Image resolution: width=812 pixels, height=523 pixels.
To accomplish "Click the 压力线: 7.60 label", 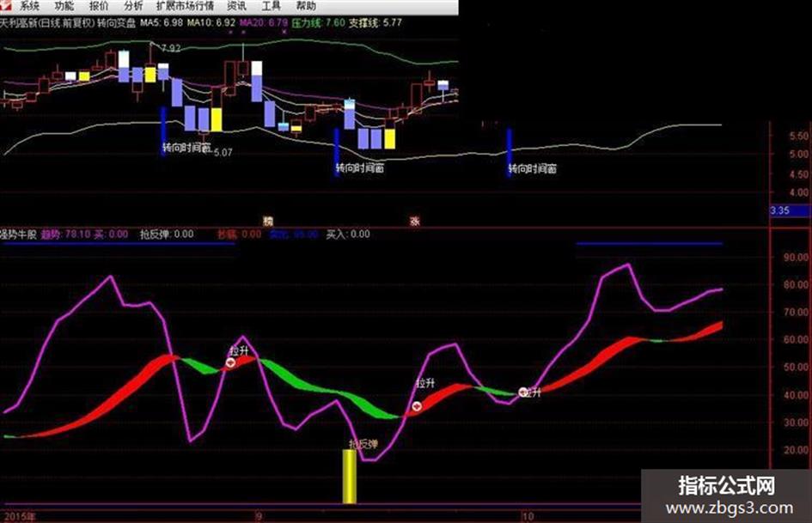I will click(318, 23).
